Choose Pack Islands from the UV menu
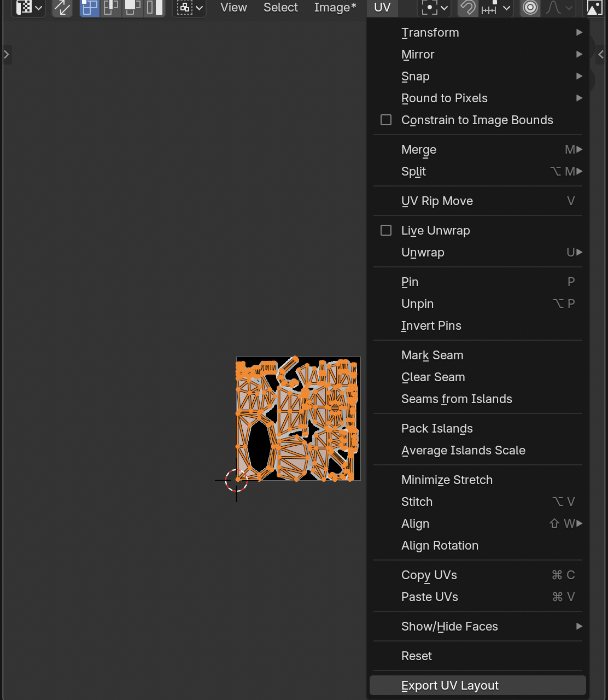The image size is (608, 700). click(436, 428)
